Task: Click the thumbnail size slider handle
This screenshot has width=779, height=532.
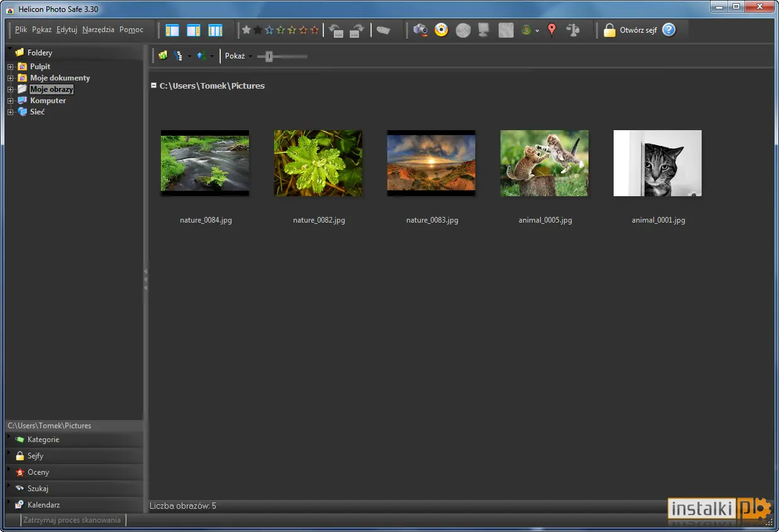Action: click(x=269, y=56)
